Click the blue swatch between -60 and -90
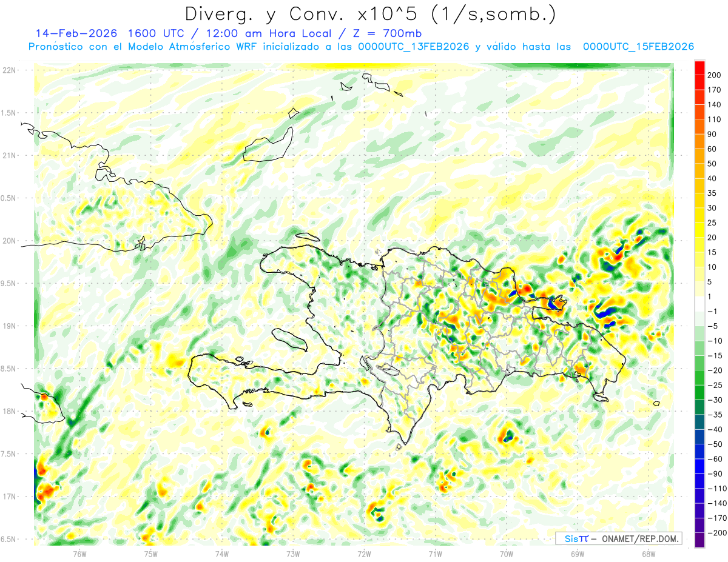This screenshot has width=728, height=562. [699, 466]
